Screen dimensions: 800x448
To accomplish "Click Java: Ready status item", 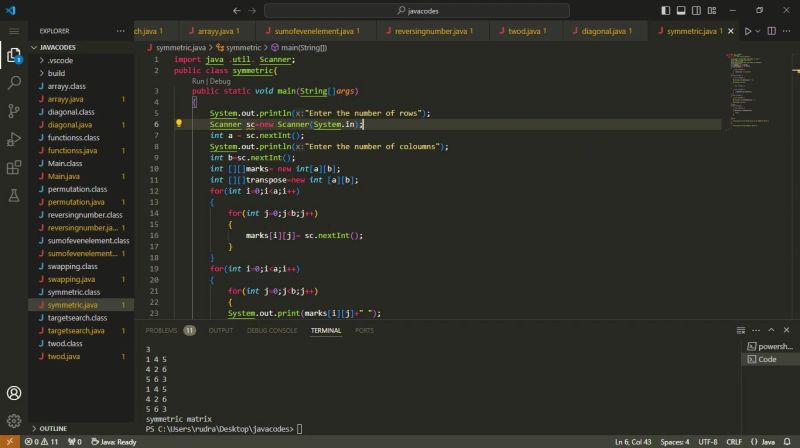I will coord(114,442).
